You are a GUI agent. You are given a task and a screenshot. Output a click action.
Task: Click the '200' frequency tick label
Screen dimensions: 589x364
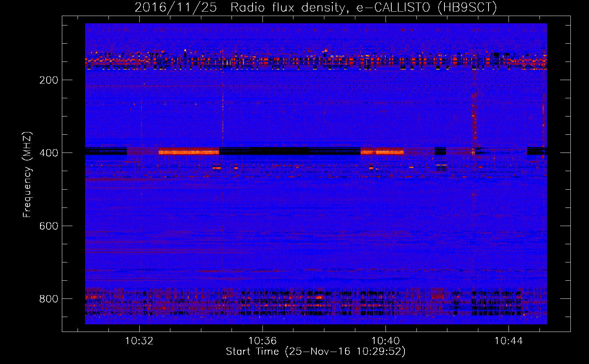click(x=49, y=80)
